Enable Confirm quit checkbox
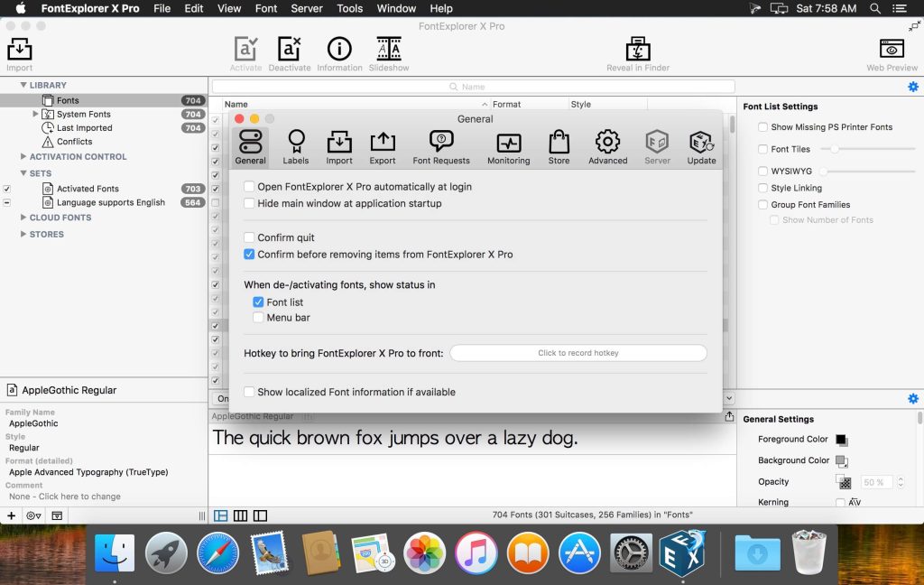 (x=250, y=238)
